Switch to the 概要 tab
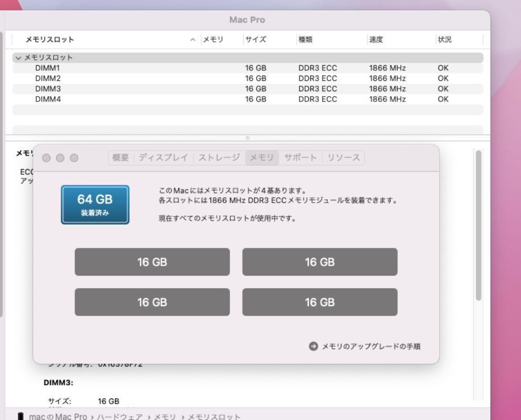Image resolution: width=521 pixels, height=420 pixels. 120,157
